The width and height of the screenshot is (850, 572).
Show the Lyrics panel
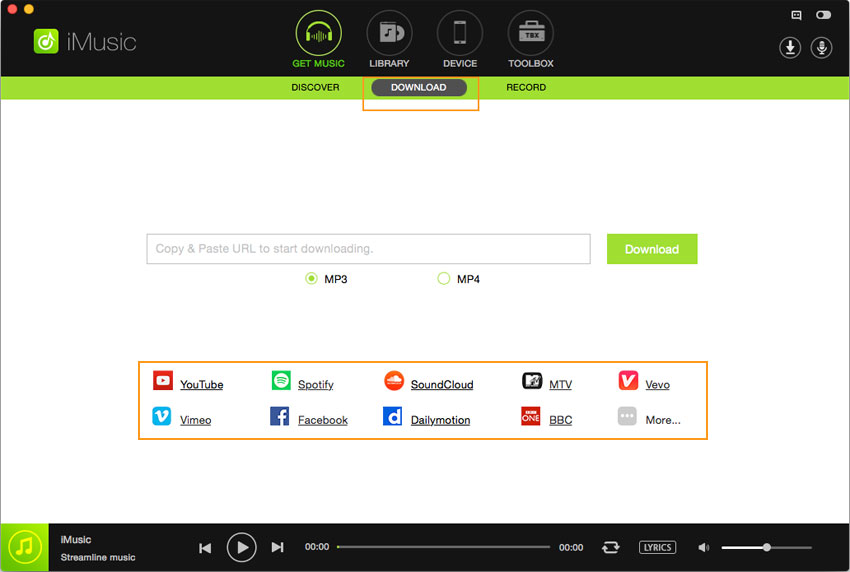pos(658,548)
